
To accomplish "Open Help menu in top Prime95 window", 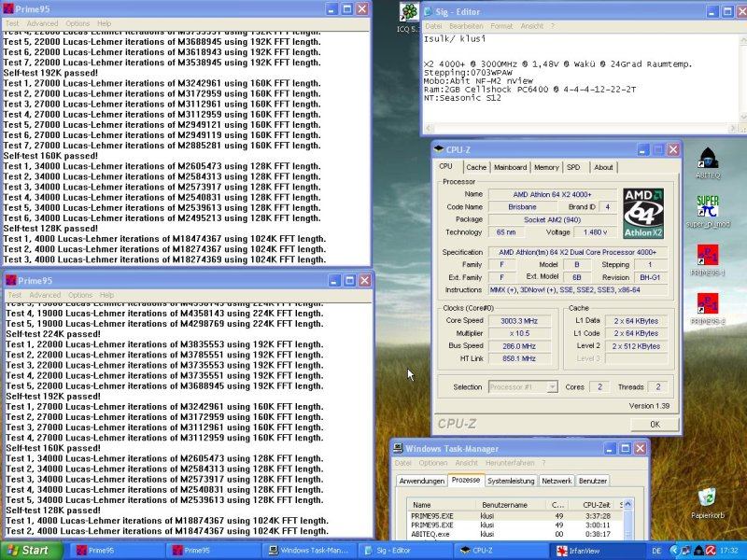I will pyautogui.click(x=105, y=23).
